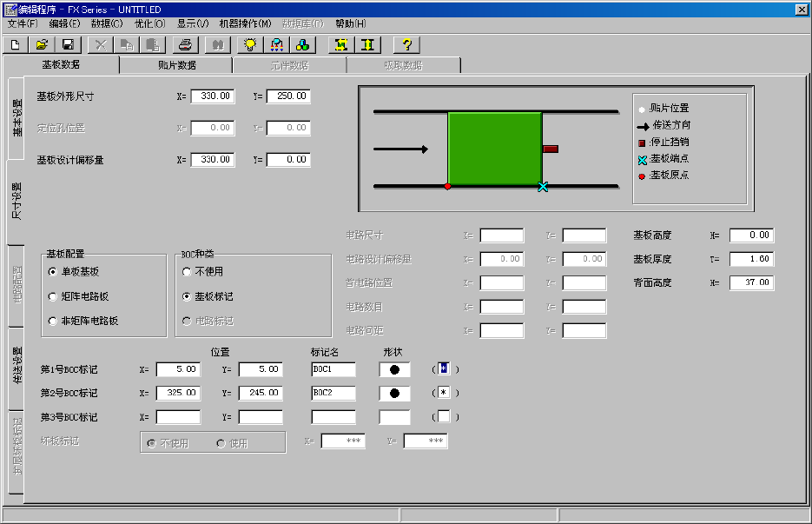Save program with the floppy disk icon
Image resolution: width=812 pixels, height=524 pixels.
coord(69,45)
